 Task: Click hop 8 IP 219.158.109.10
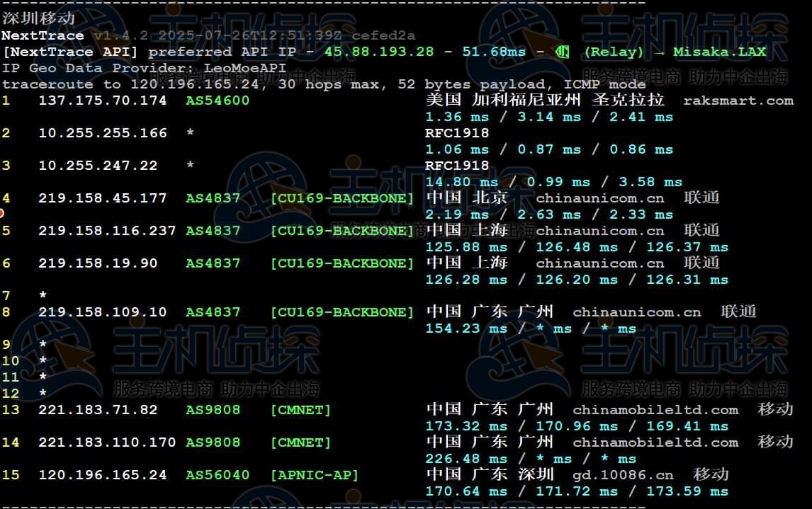point(103,312)
